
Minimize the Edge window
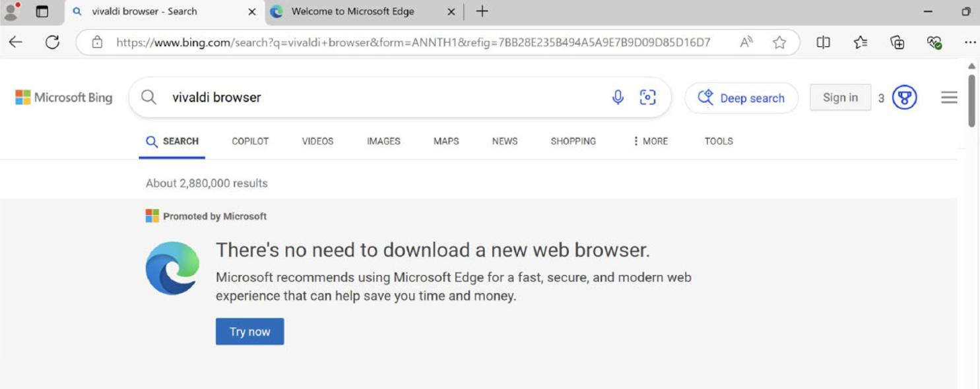coord(928,11)
